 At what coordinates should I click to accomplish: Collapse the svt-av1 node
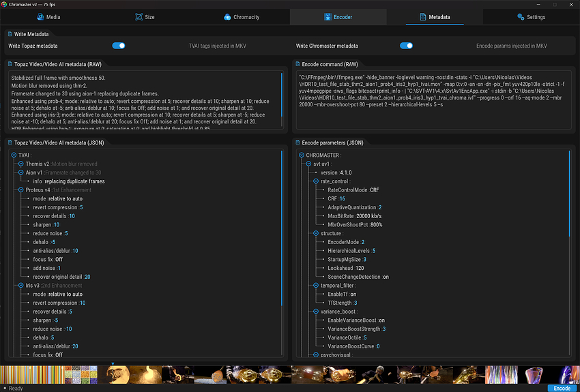click(309, 164)
